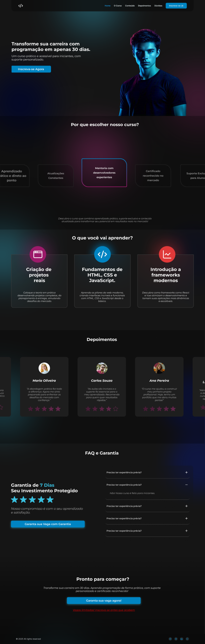Open the Instagram icon in the footer
The height and width of the screenshot is (644, 205).
(x=170, y=639)
